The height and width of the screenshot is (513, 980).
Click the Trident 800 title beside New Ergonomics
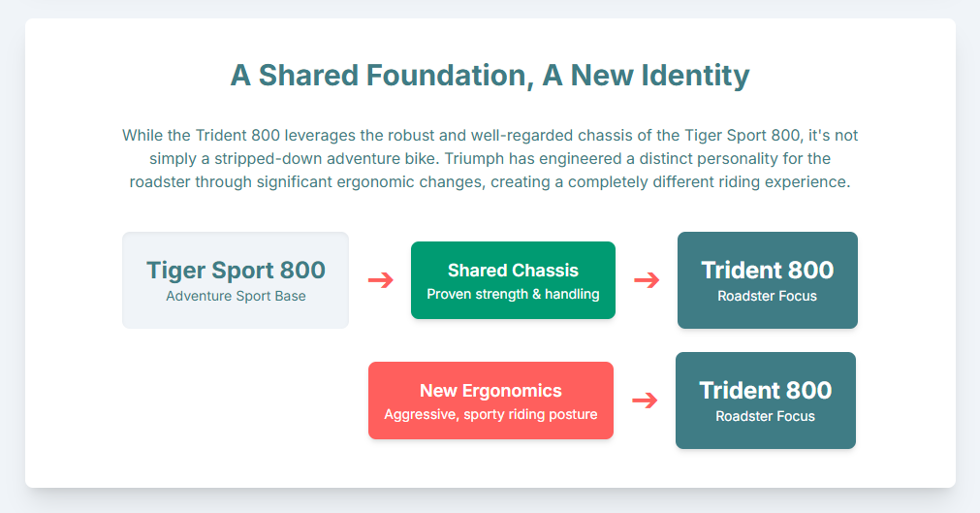click(765, 390)
